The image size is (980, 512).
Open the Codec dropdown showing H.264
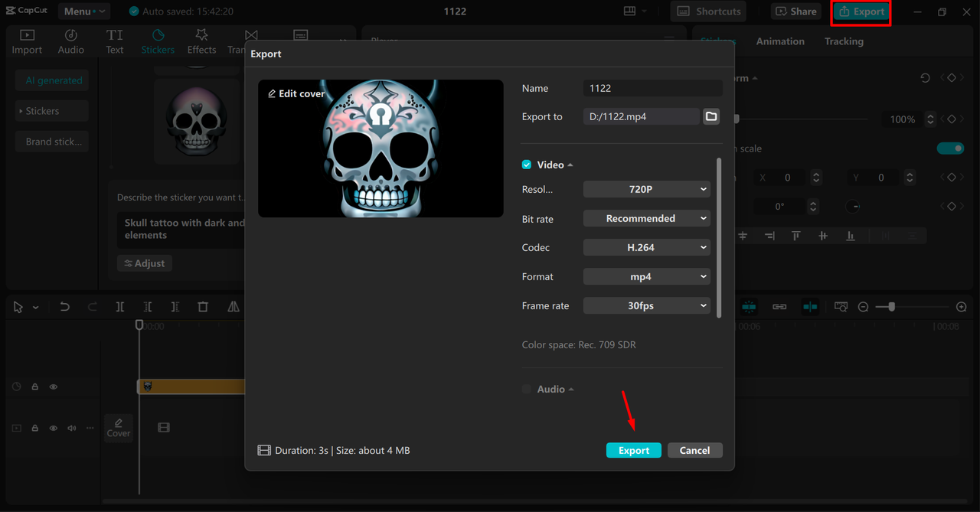click(647, 247)
